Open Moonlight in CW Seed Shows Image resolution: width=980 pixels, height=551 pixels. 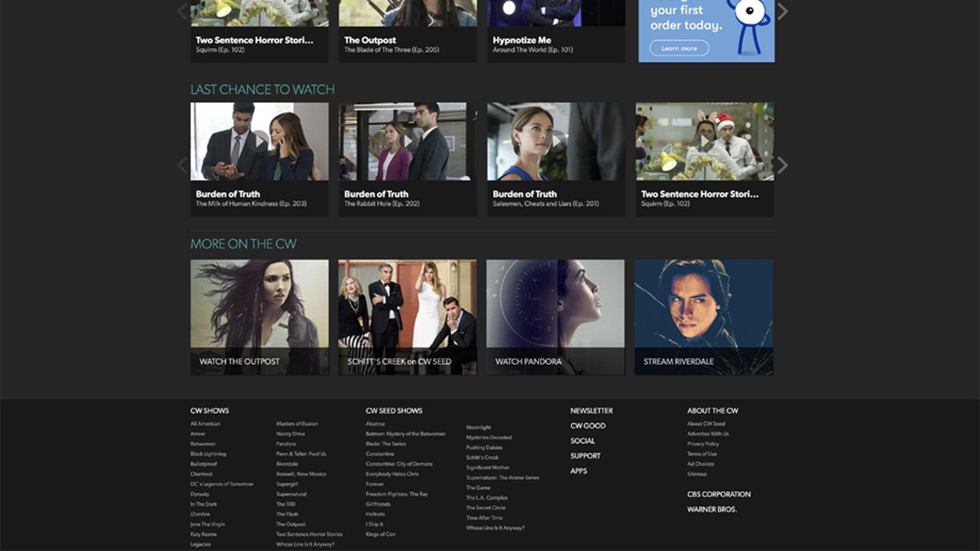tap(478, 427)
